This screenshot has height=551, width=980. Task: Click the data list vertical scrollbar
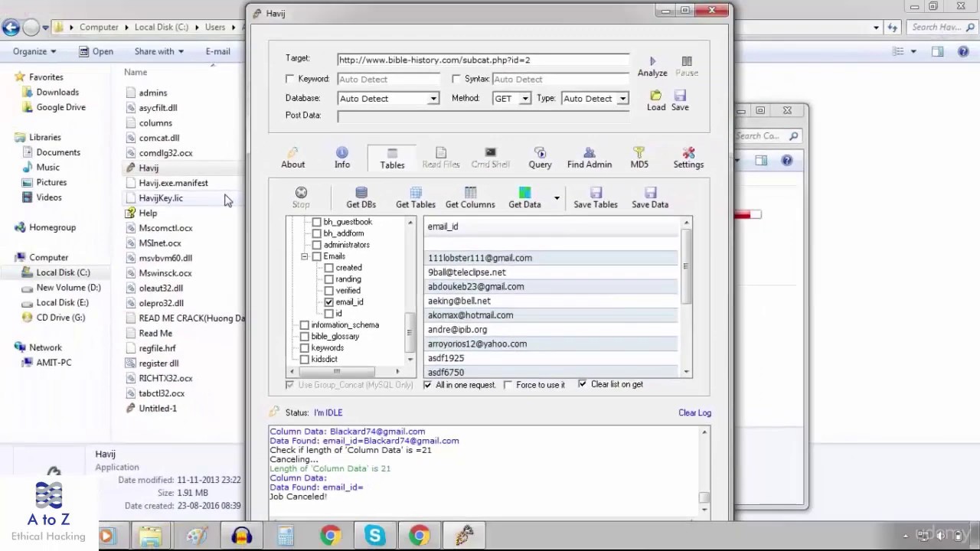coord(686,296)
